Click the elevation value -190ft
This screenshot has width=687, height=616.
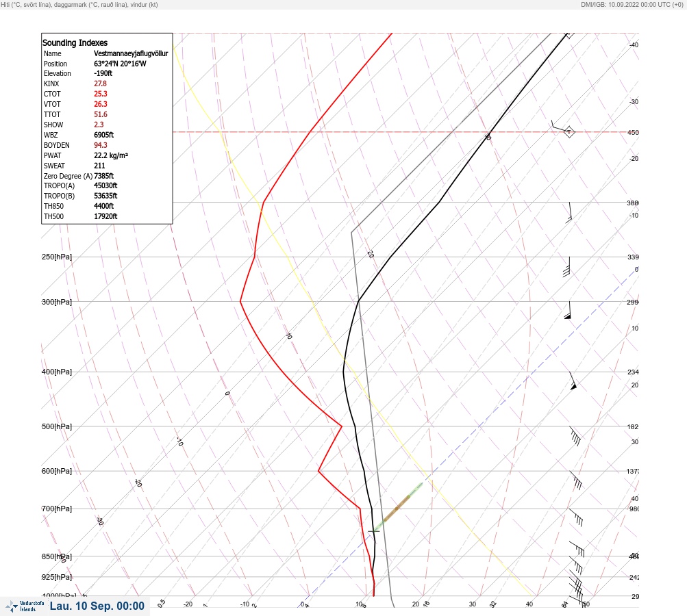pos(103,73)
